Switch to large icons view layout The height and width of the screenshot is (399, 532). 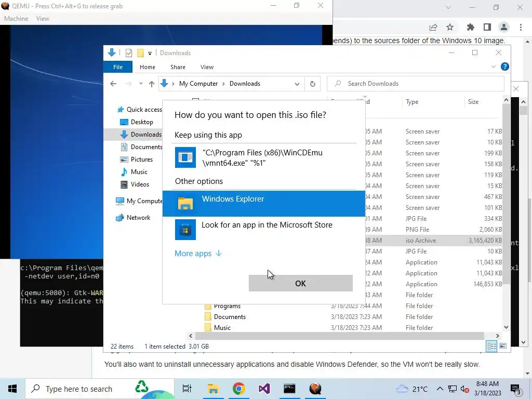click(503, 346)
